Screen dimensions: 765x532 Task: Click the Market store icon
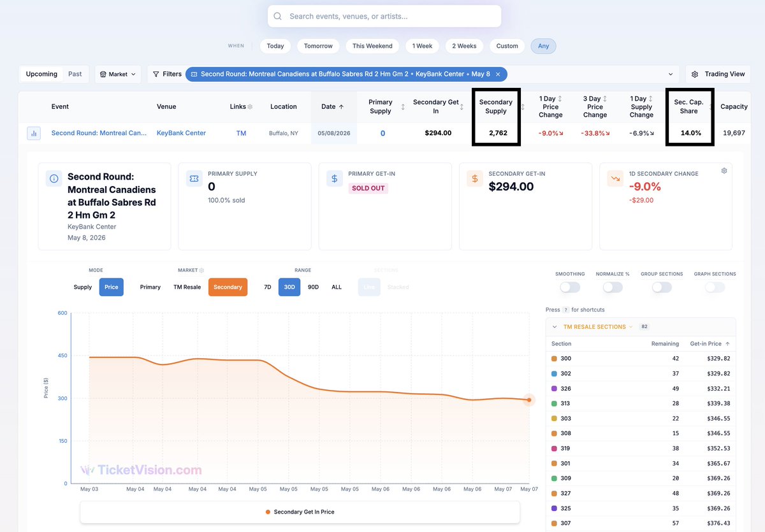point(103,74)
